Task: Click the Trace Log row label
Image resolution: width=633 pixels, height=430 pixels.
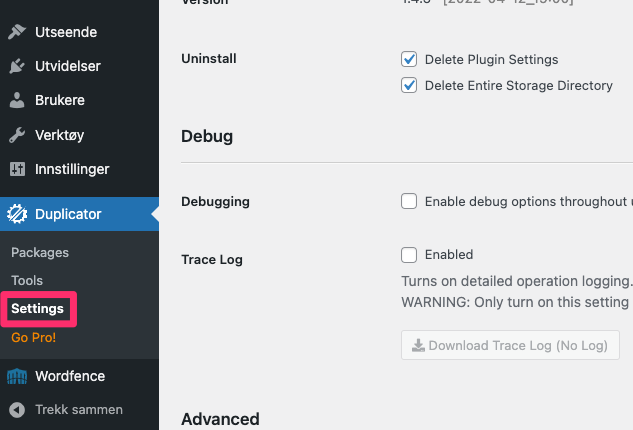Action: point(212,260)
